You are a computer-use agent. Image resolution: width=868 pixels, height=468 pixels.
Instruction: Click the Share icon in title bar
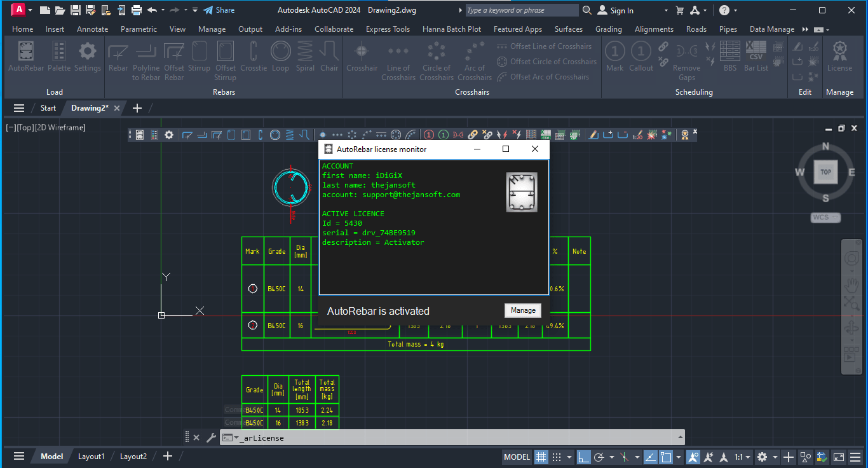[x=219, y=10]
